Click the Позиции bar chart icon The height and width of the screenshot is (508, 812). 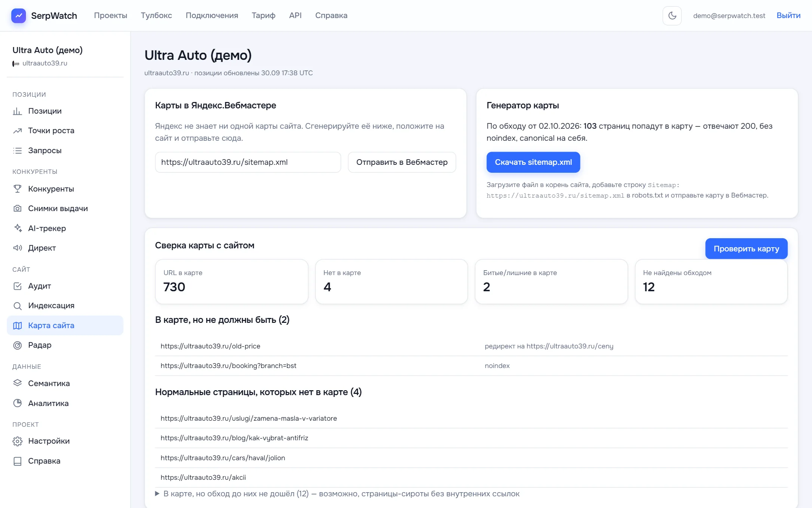[17, 111]
